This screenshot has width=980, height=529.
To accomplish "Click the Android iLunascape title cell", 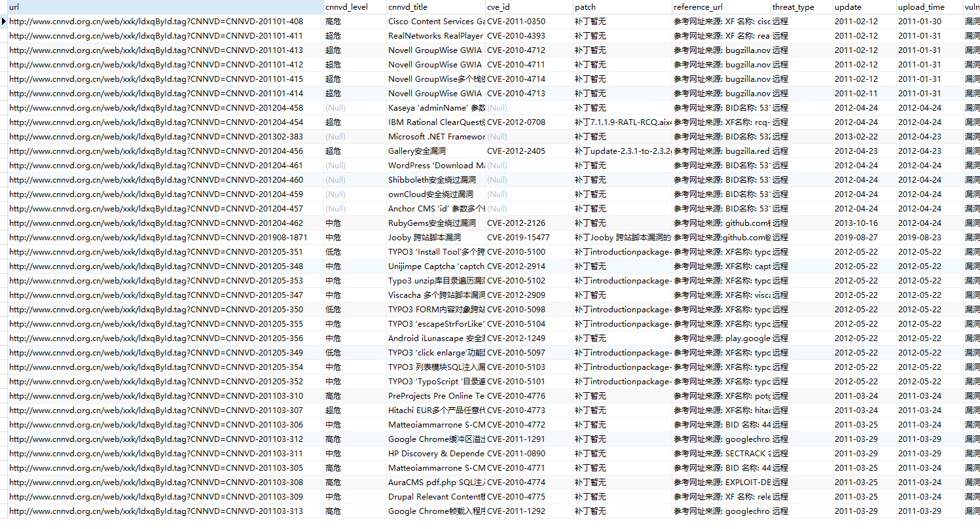I will tap(436, 338).
